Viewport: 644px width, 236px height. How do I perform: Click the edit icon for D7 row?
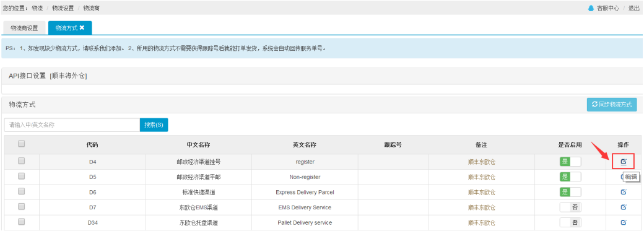pos(624,208)
